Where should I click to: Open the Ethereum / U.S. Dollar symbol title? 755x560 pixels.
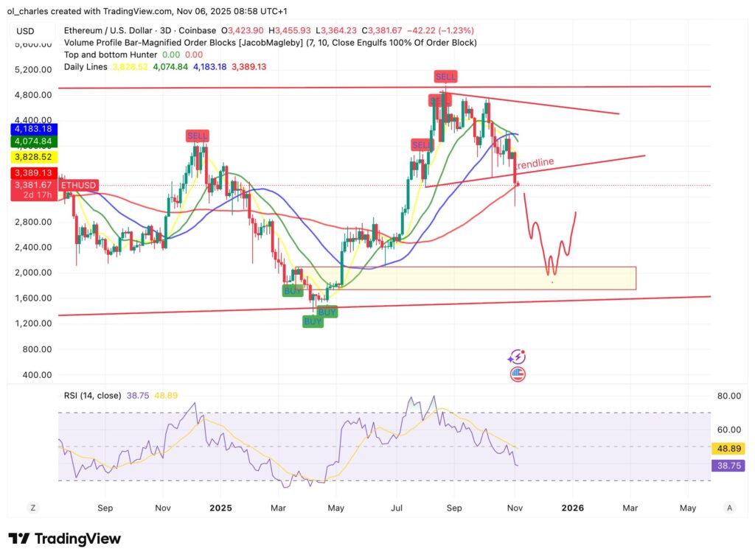(x=111, y=31)
